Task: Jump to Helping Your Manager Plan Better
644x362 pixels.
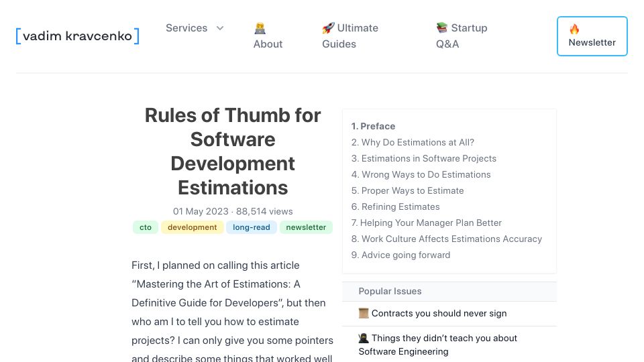Action: point(427,223)
